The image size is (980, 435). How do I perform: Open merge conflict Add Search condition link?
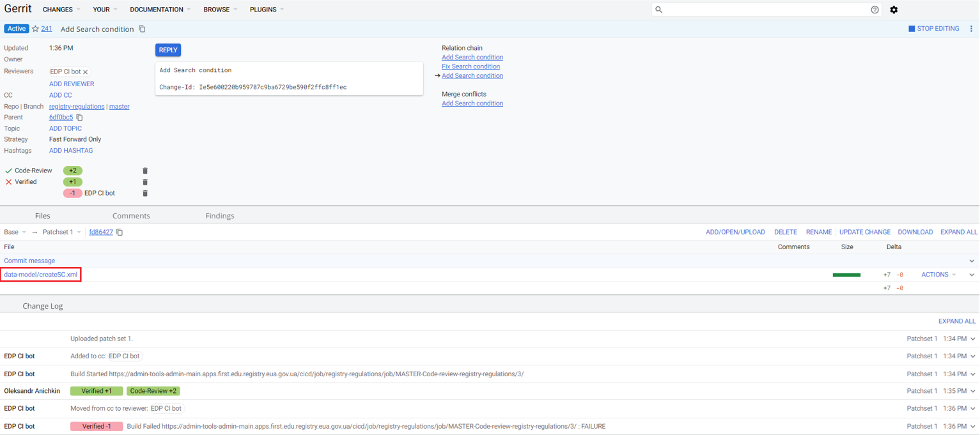click(x=472, y=103)
